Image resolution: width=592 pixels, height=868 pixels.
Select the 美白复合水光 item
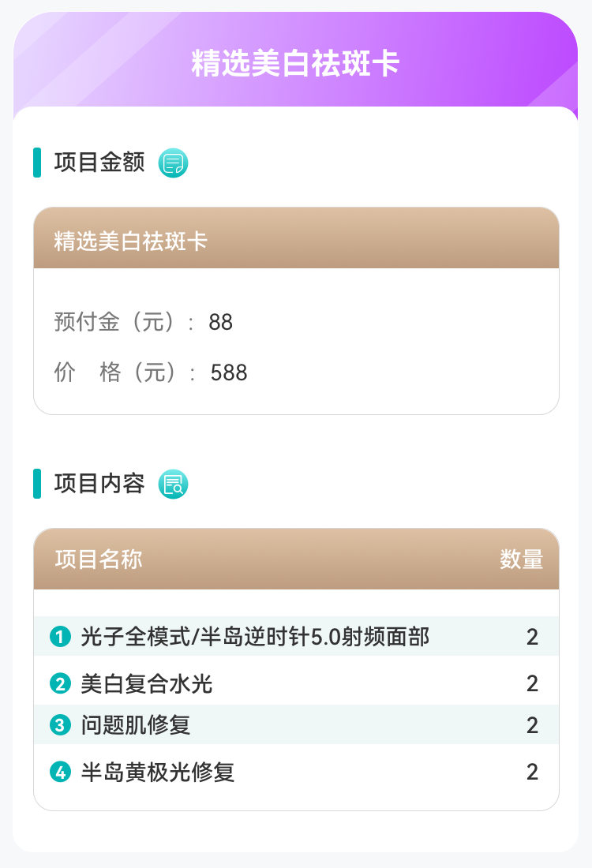(147, 683)
